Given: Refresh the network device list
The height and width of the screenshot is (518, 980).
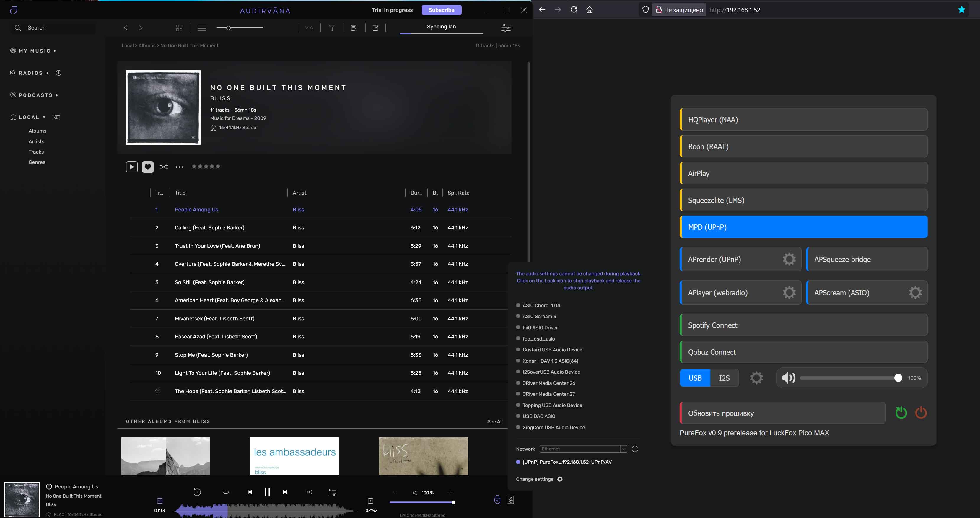Looking at the screenshot, I should coord(634,449).
